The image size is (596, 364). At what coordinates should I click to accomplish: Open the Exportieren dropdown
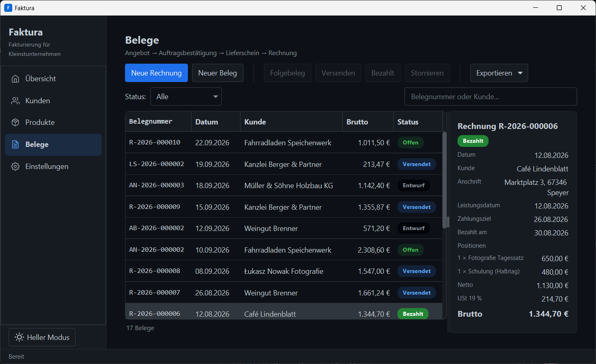[499, 73]
